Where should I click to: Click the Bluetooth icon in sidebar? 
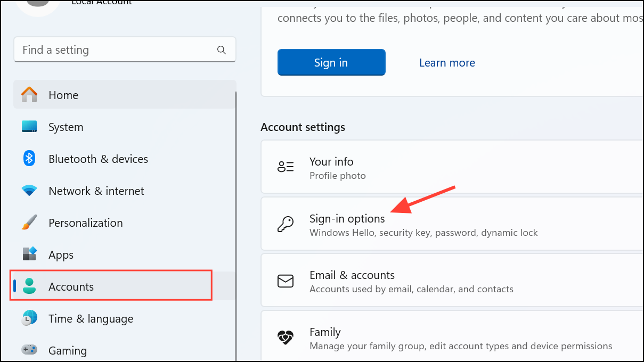(x=29, y=159)
